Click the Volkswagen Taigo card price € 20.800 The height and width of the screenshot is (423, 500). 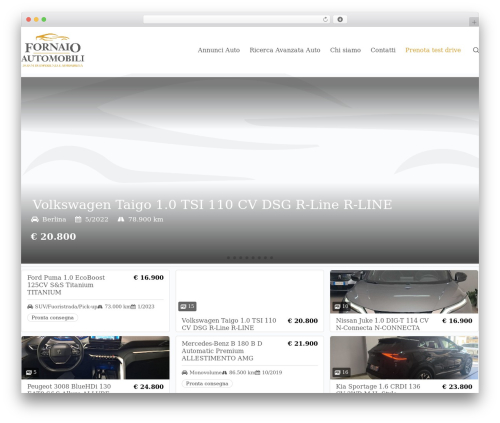click(x=303, y=321)
